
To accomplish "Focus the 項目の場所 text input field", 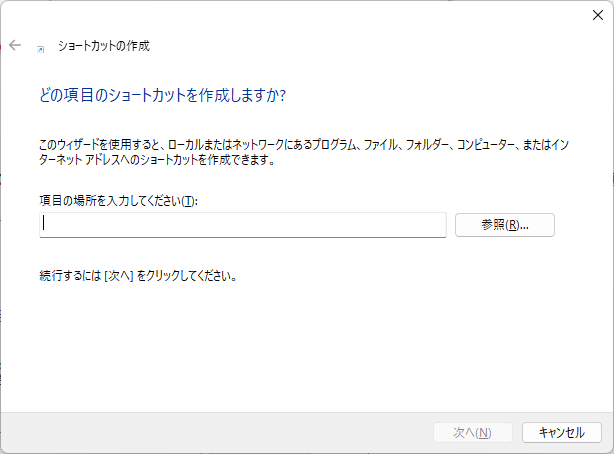I will click(243, 225).
